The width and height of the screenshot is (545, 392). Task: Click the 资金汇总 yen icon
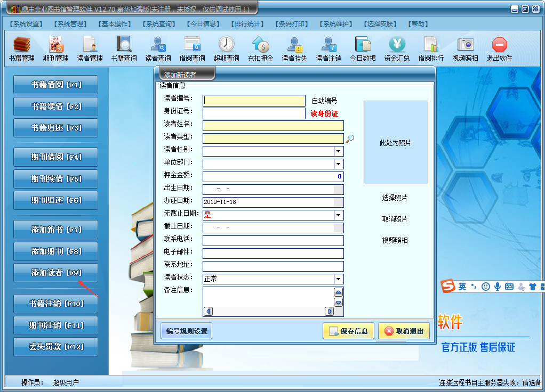(397, 44)
